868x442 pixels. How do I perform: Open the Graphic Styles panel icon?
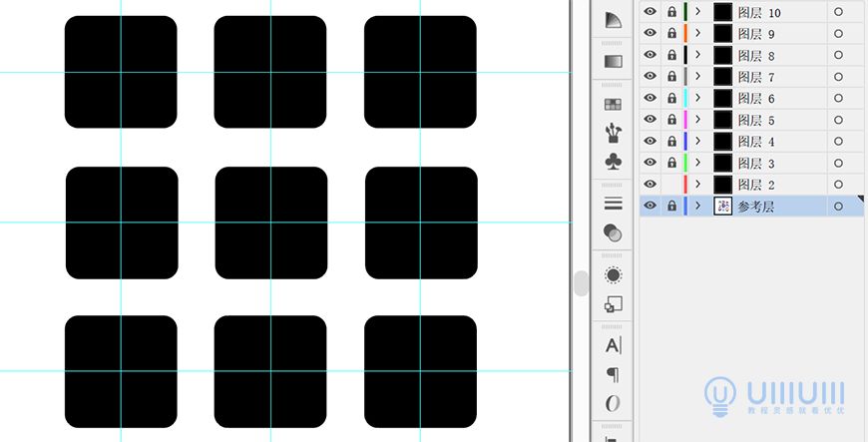[613, 304]
